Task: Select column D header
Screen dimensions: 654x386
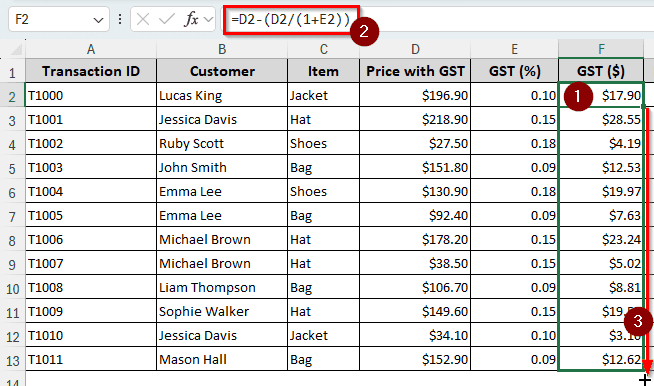Action: tap(415, 49)
